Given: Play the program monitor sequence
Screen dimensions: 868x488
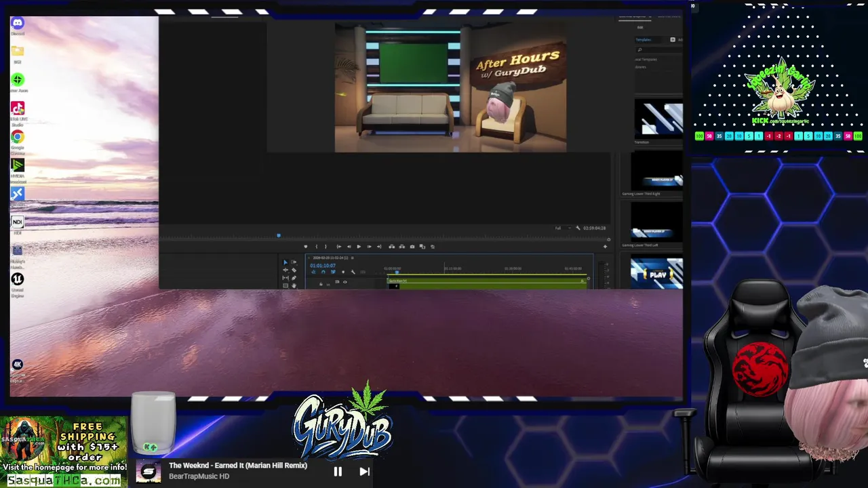Looking at the screenshot, I should (359, 247).
